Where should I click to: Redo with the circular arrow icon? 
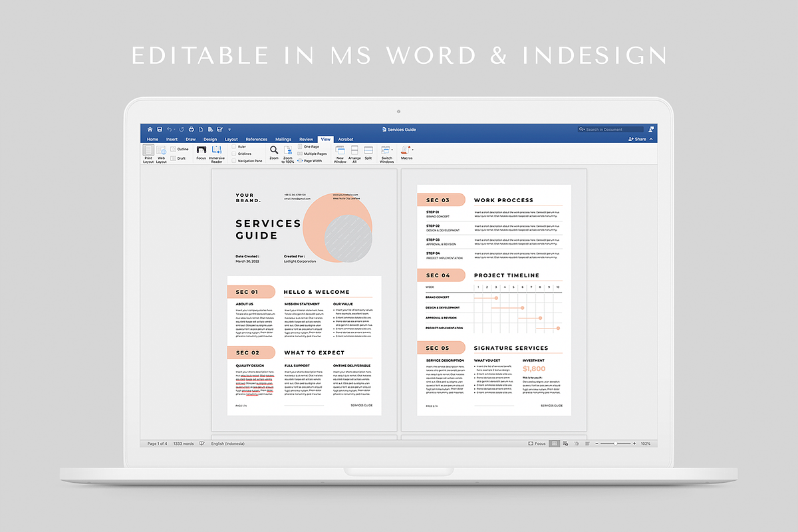(182, 129)
